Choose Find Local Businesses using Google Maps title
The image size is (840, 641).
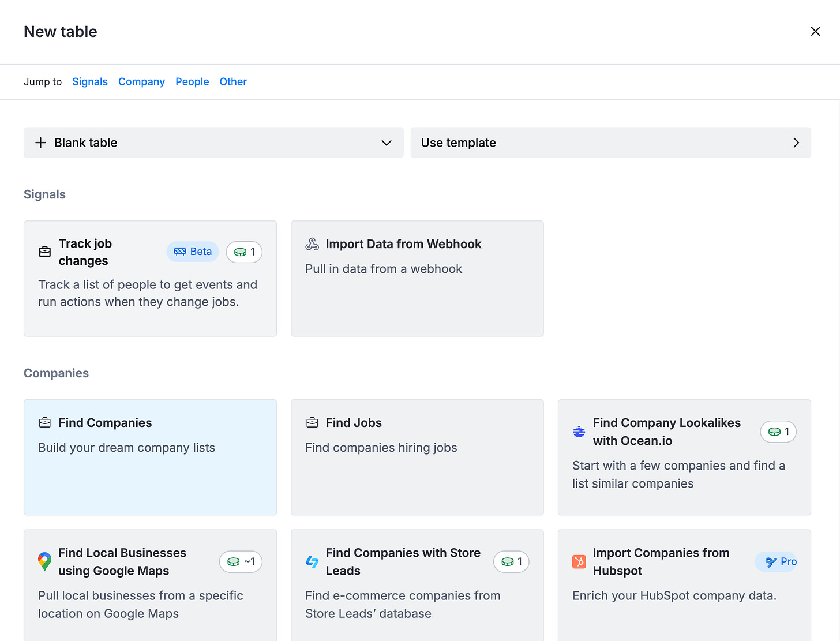click(x=122, y=561)
